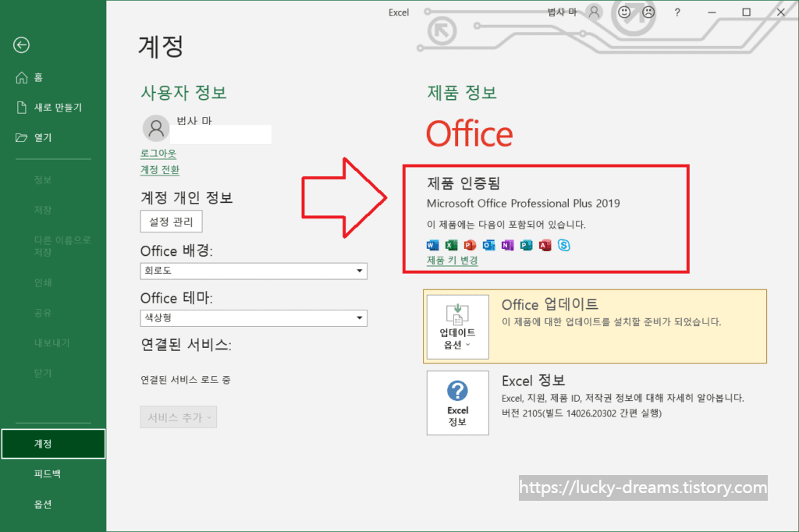Click the 로그아웃 link
Screen dimensions: 799x532
158,154
